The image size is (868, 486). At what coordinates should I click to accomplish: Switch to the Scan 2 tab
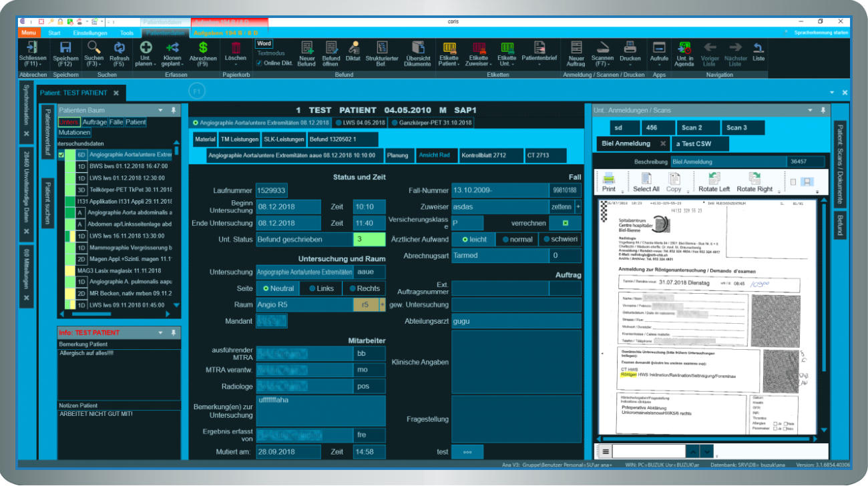coord(691,128)
